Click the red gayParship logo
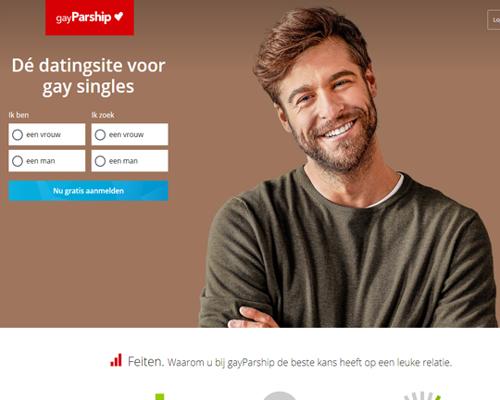Screen dimensions: 500x400 click(90, 17)
